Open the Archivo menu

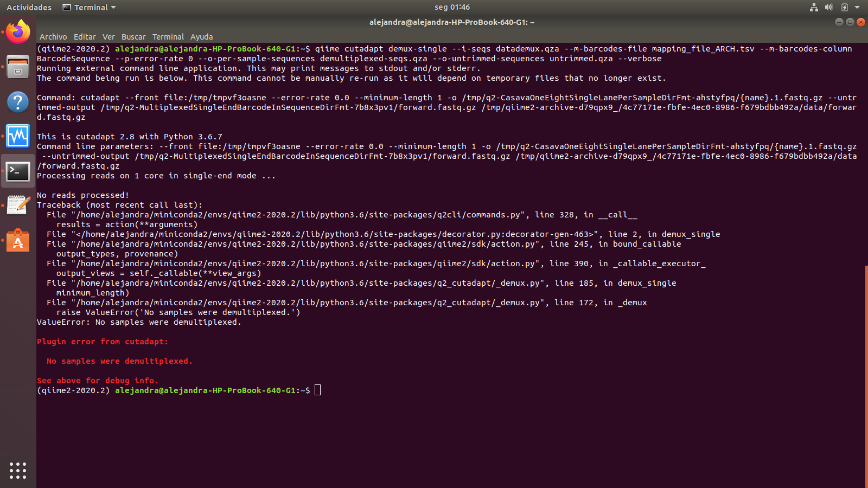[53, 37]
